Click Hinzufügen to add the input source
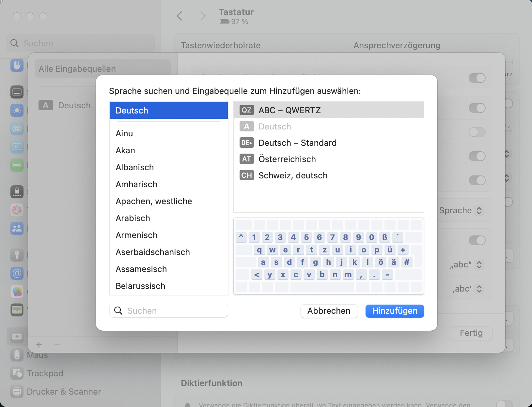The height and width of the screenshot is (407, 532). pyautogui.click(x=395, y=311)
